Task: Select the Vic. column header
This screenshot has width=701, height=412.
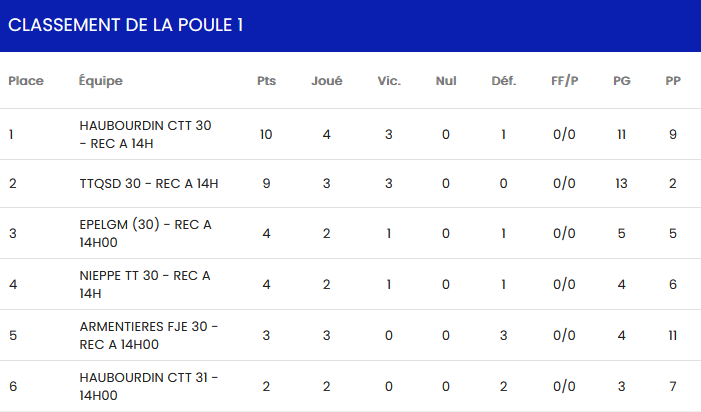Action: point(389,81)
